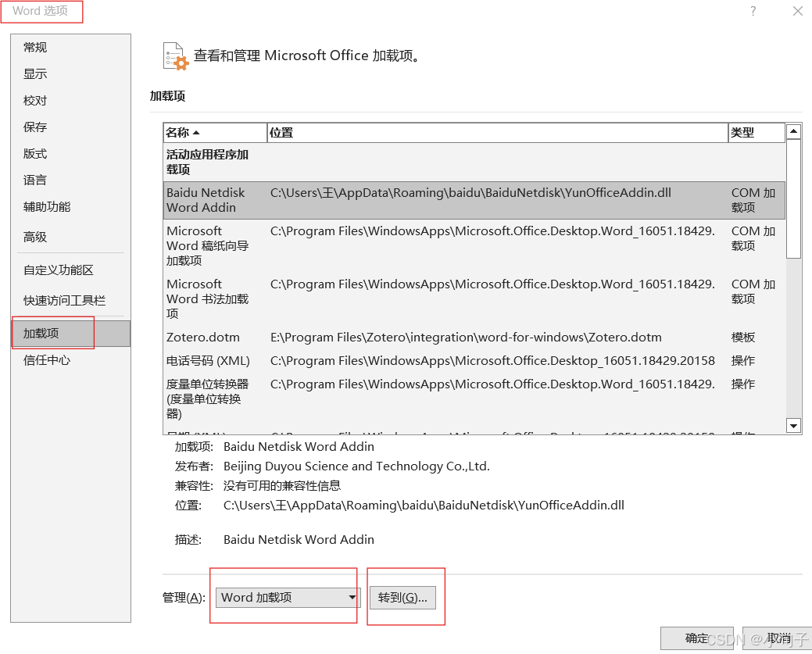Image resolution: width=812 pixels, height=654 pixels.
Task: Select Microsoft Word 稿纸向导 加载项 row
Action: point(474,246)
